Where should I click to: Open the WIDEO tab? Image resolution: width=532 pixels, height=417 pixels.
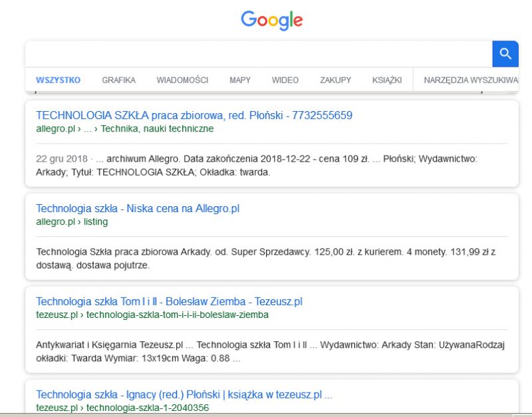point(285,80)
